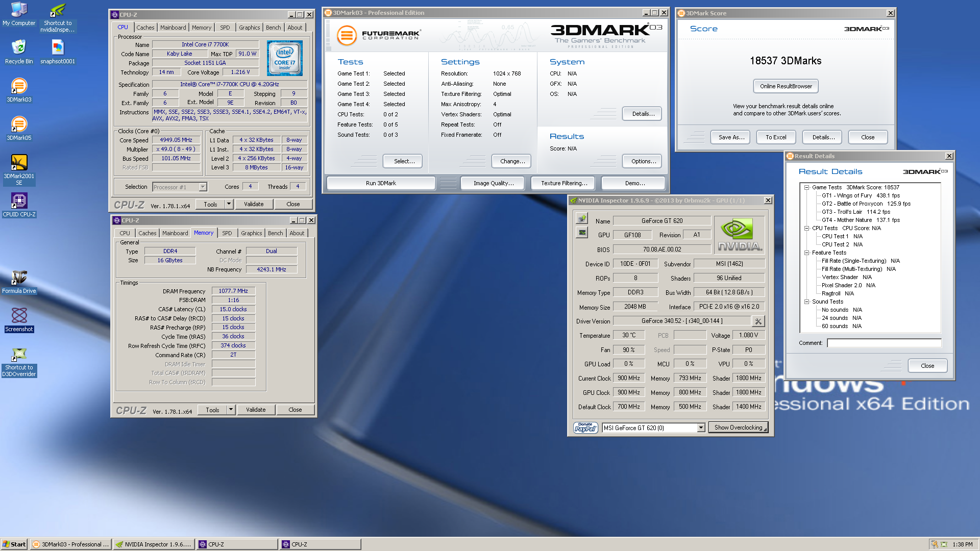Click Run 3DMark button
The image size is (980, 551).
(381, 183)
